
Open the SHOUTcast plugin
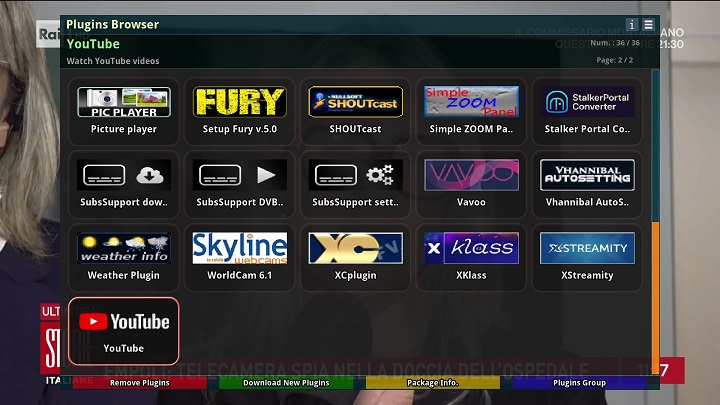point(355,112)
